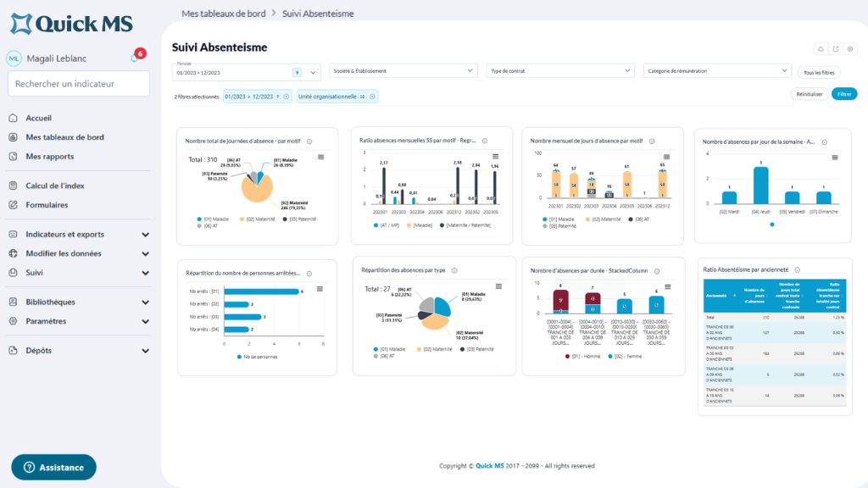Show info for Nombre mensuel de jours d'absence chart
The height and width of the screenshot is (488, 868).
(652, 141)
